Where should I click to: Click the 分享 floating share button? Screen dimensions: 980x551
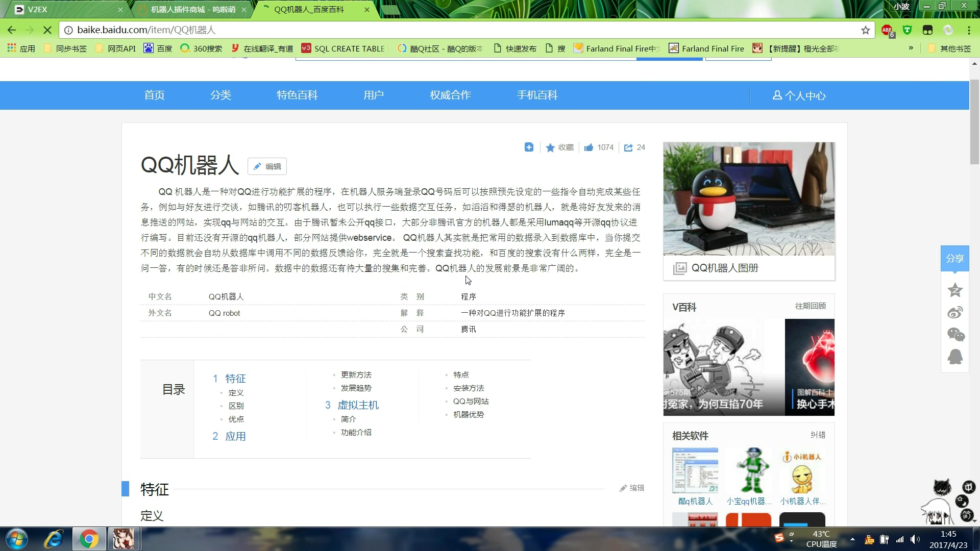[x=954, y=259]
